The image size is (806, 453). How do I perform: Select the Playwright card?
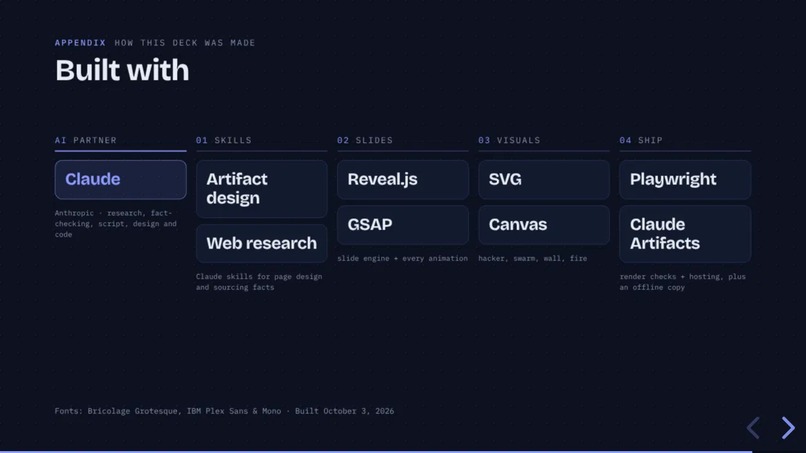(685, 179)
